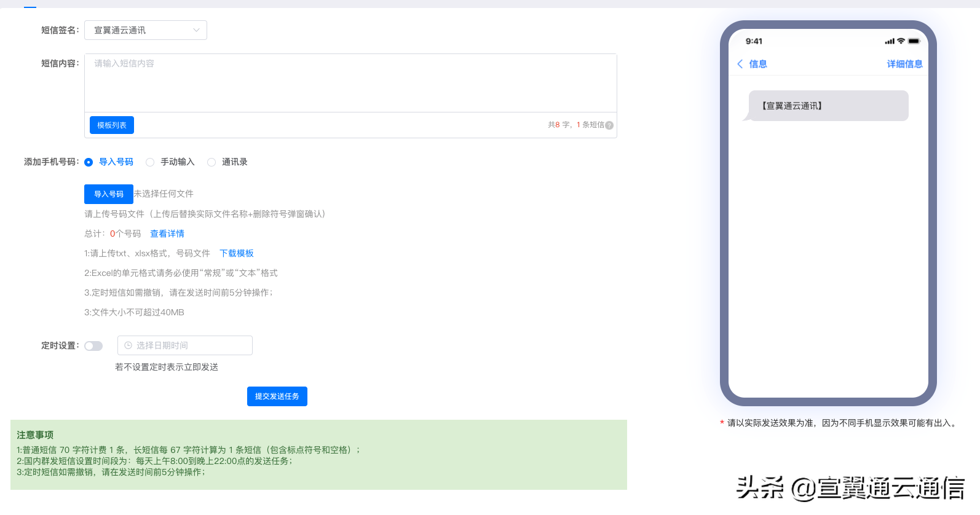Click the 提交发送任务 submit button
This screenshot has width=980, height=515.
(277, 396)
